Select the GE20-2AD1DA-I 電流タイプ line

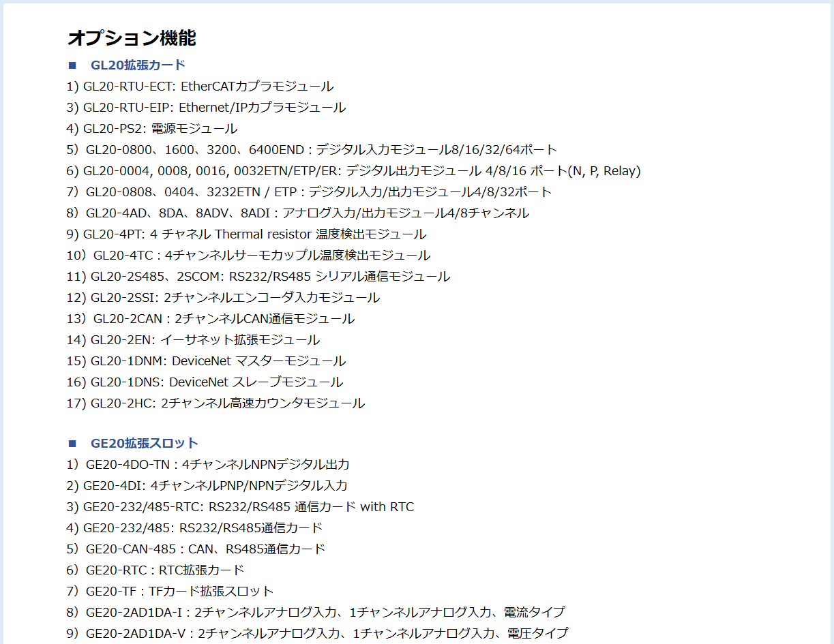click(316, 613)
